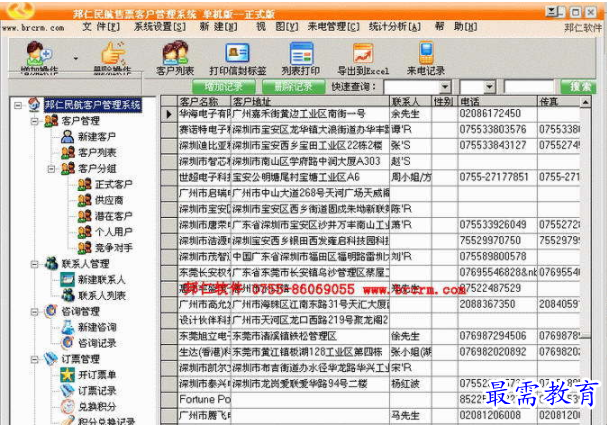Click the cell 周小姐/方
The image size is (607, 425).
coord(410,177)
